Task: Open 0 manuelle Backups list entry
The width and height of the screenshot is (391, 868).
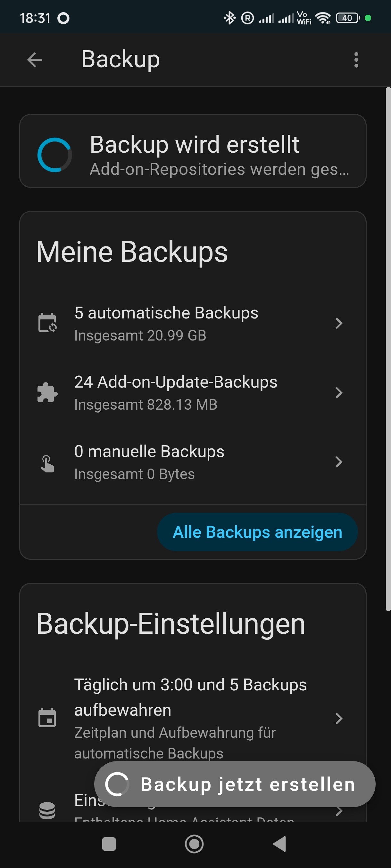Action: (x=149, y=462)
